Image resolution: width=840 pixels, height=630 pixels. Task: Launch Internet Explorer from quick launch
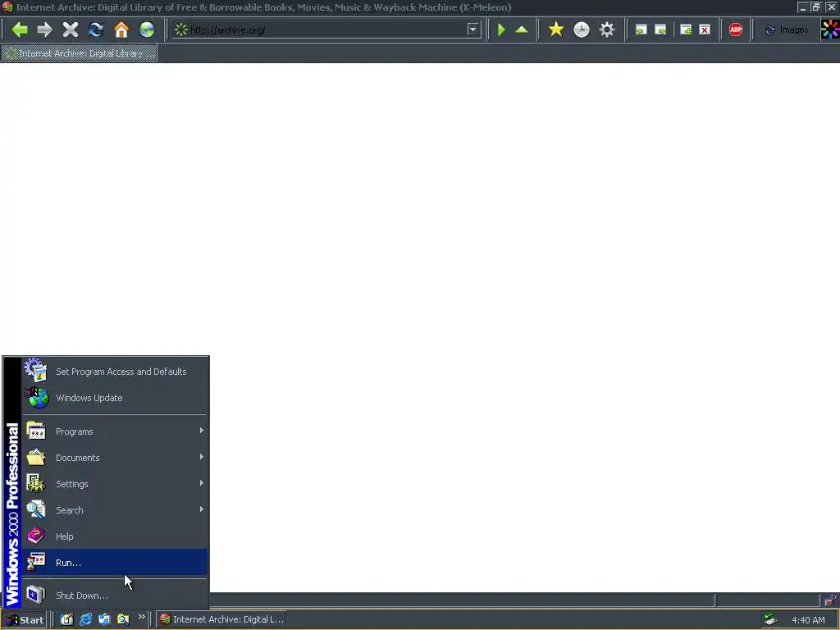coord(85,619)
